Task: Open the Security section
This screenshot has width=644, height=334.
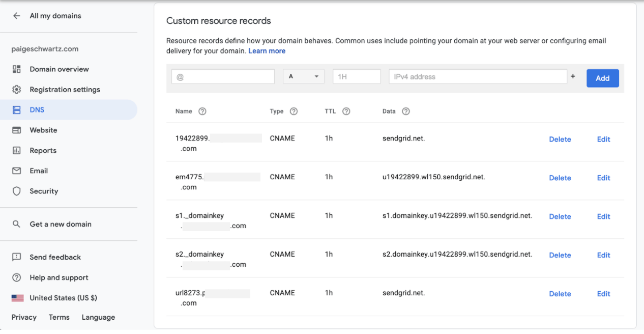Action: pyautogui.click(x=44, y=191)
